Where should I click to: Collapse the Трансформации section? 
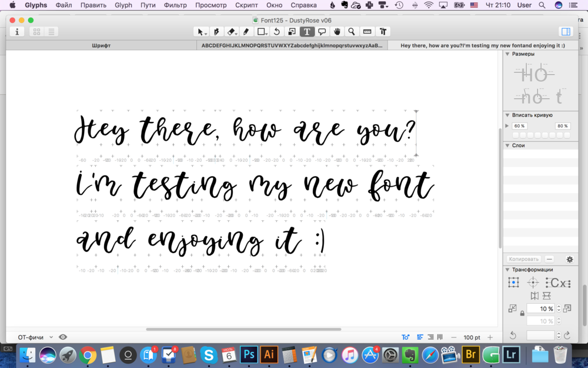pyautogui.click(x=507, y=270)
